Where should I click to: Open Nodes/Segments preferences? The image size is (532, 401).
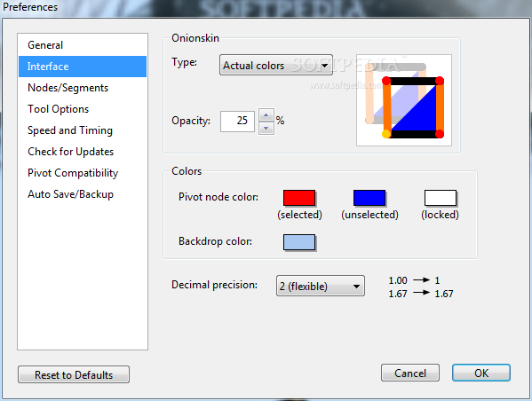tap(83, 88)
